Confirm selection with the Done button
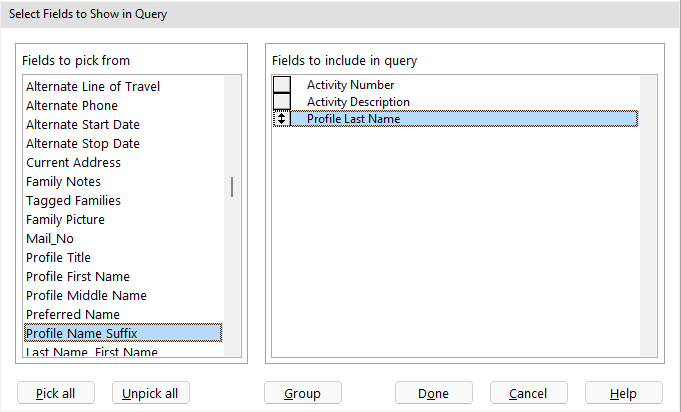681x412 pixels. point(433,393)
